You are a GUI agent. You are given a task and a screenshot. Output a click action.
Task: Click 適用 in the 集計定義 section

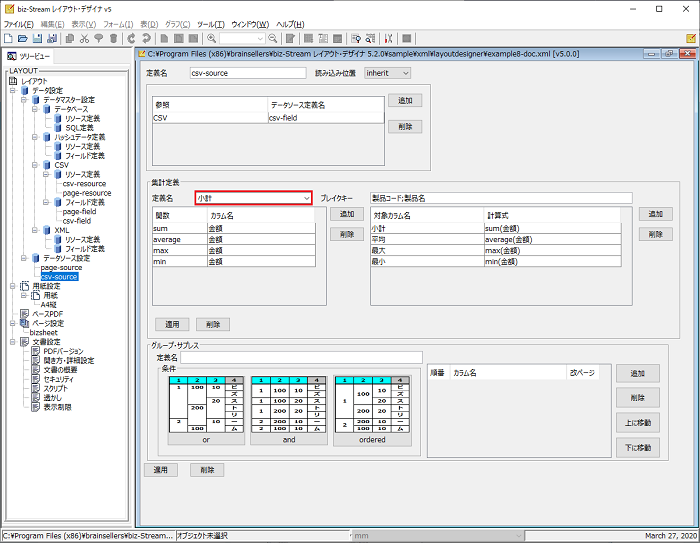click(x=172, y=324)
